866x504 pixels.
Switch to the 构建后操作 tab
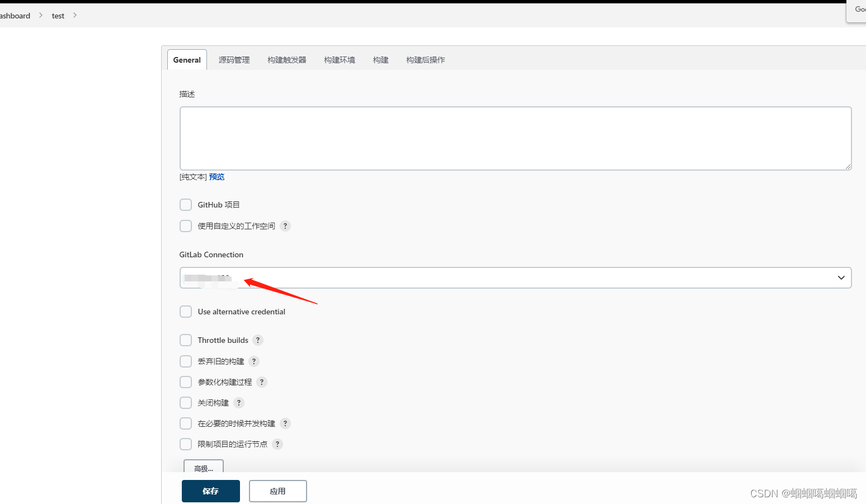tap(425, 59)
